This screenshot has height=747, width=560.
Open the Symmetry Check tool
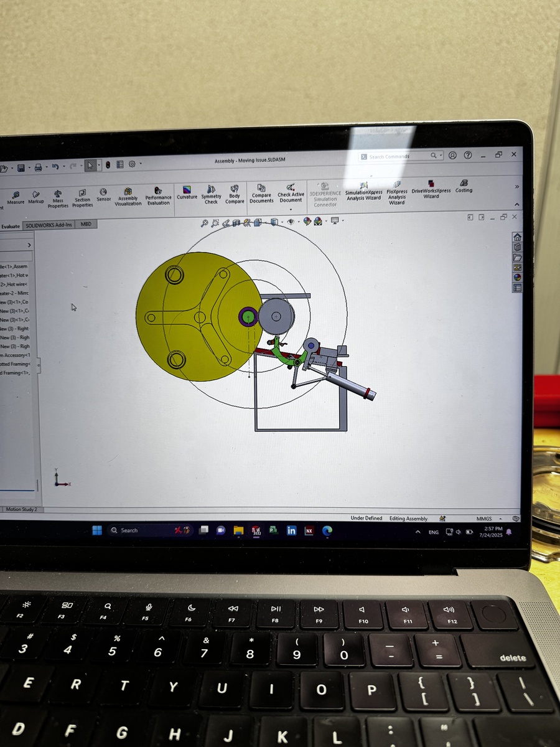211,194
